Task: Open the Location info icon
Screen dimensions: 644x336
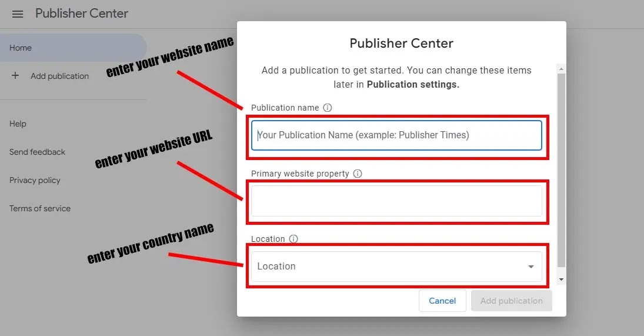Action: click(x=293, y=239)
